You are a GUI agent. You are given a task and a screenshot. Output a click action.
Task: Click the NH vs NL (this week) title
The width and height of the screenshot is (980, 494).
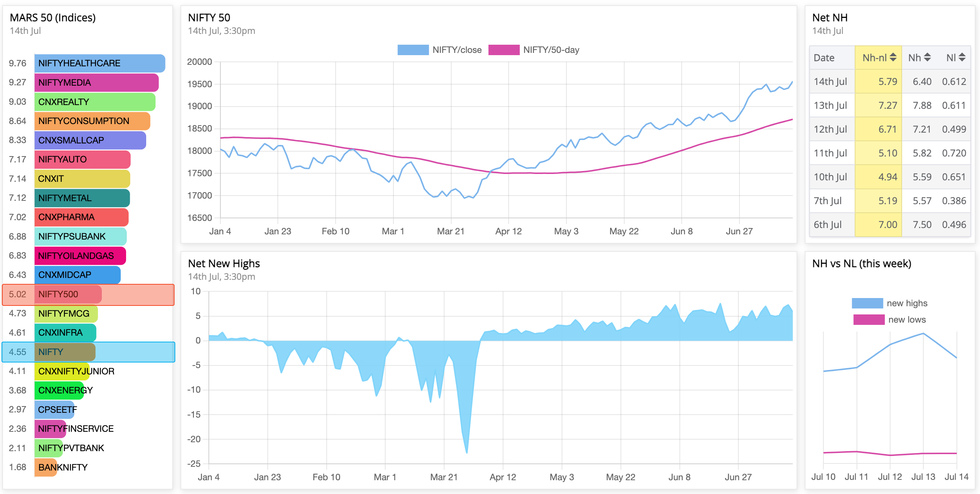[x=861, y=263]
